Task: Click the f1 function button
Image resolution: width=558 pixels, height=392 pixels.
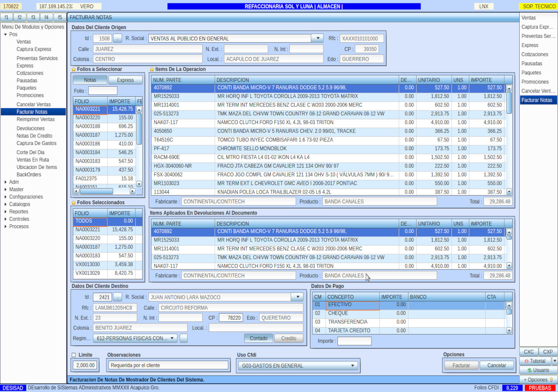Action: 7,17
